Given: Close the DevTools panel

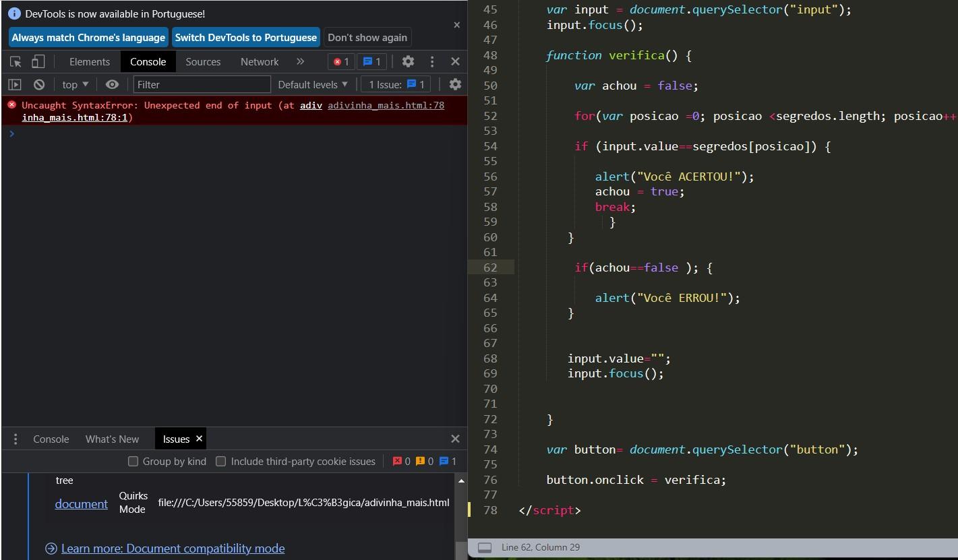Looking at the screenshot, I should 455,61.
